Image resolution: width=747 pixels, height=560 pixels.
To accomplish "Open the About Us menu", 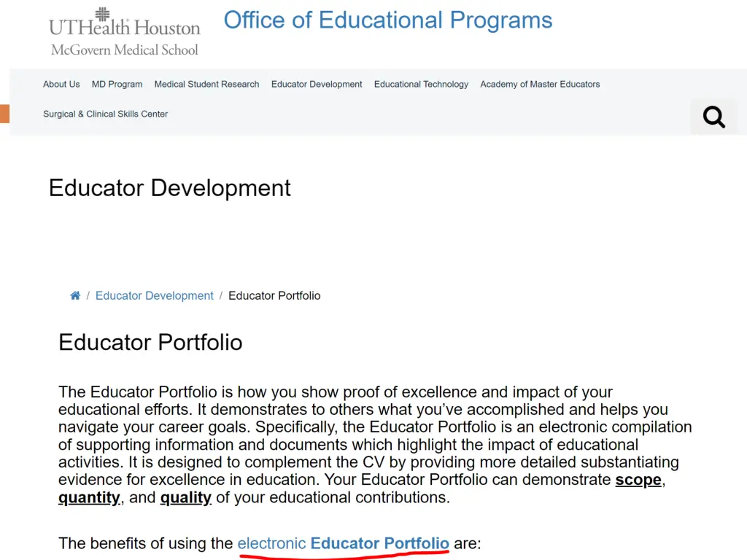I will click(61, 85).
